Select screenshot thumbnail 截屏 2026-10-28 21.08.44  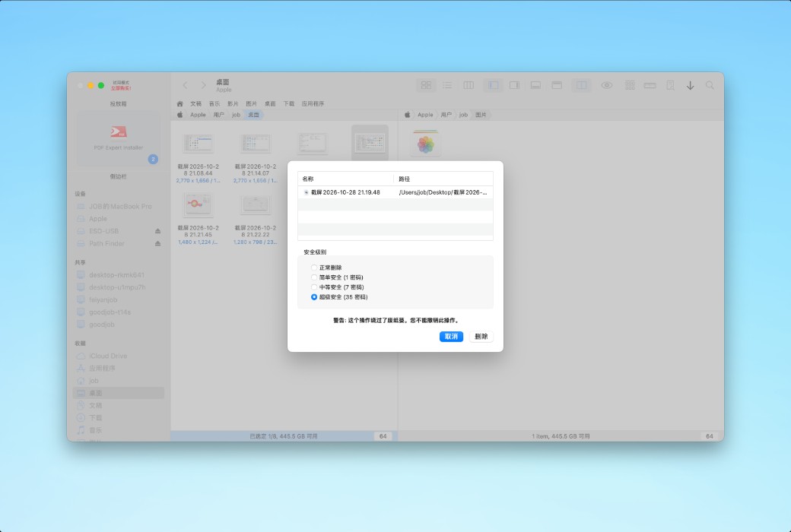pos(199,144)
